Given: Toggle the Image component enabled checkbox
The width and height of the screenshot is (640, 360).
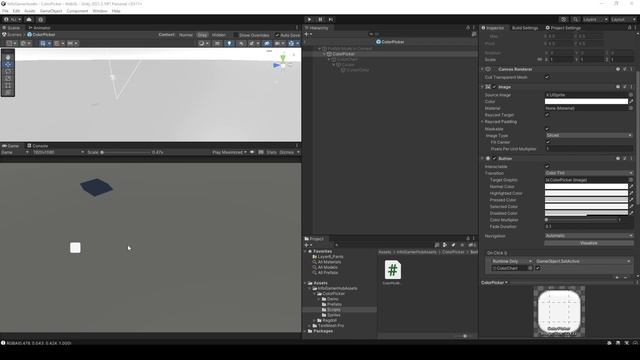Looking at the screenshot, I should (495, 87).
